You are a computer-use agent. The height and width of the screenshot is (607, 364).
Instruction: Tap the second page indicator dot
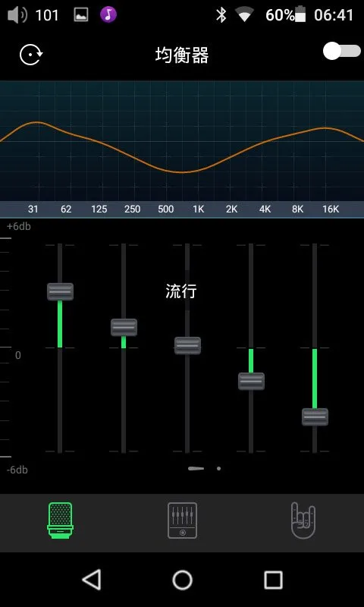219,468
